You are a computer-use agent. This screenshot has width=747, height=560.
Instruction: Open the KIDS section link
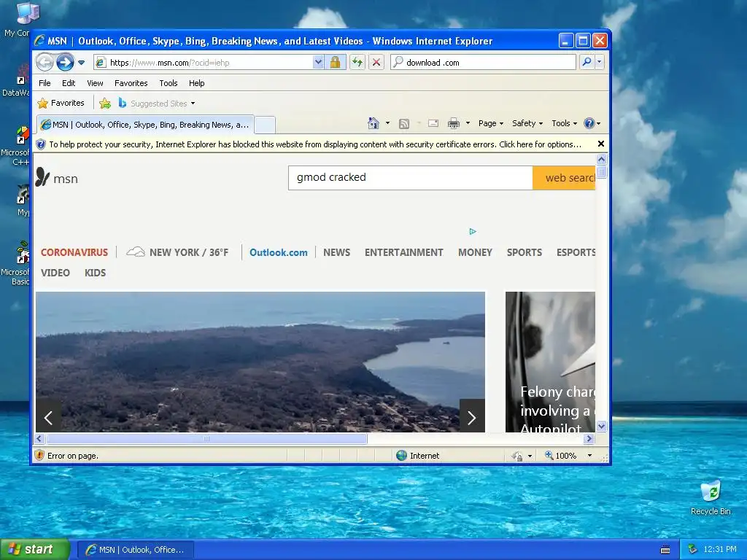pos(96,273)
